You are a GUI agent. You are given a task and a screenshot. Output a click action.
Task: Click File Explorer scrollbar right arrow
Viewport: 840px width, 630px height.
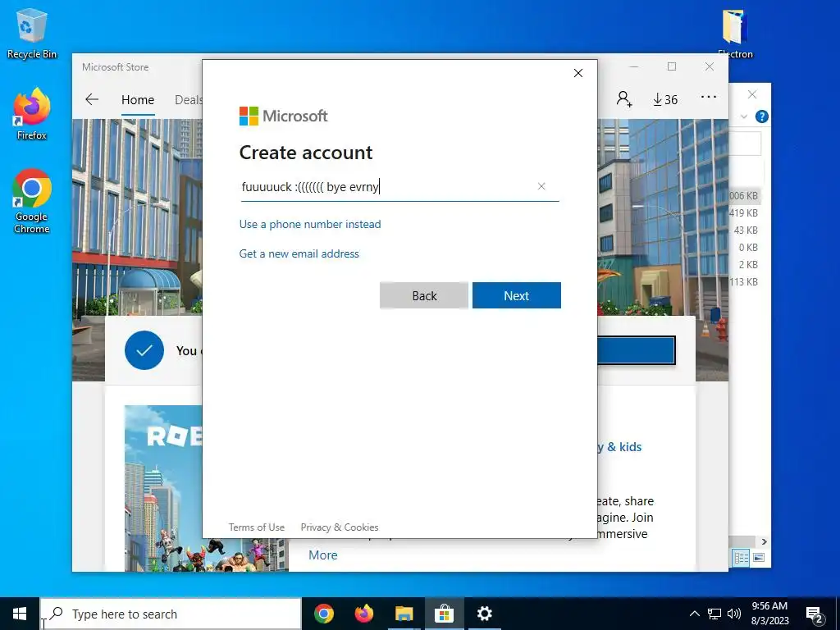764,541
